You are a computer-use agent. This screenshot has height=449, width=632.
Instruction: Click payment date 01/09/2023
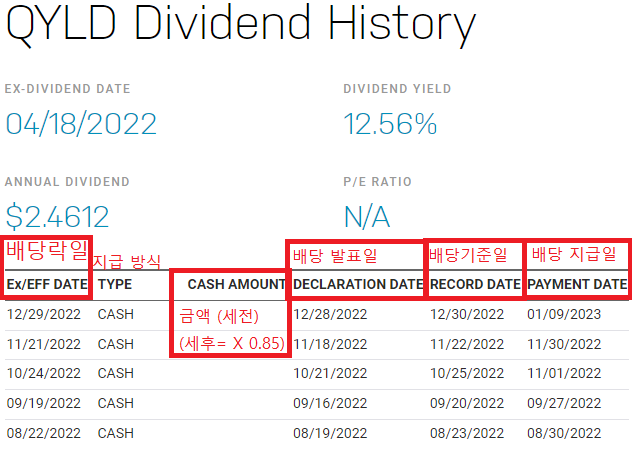(x=564, y=314)
